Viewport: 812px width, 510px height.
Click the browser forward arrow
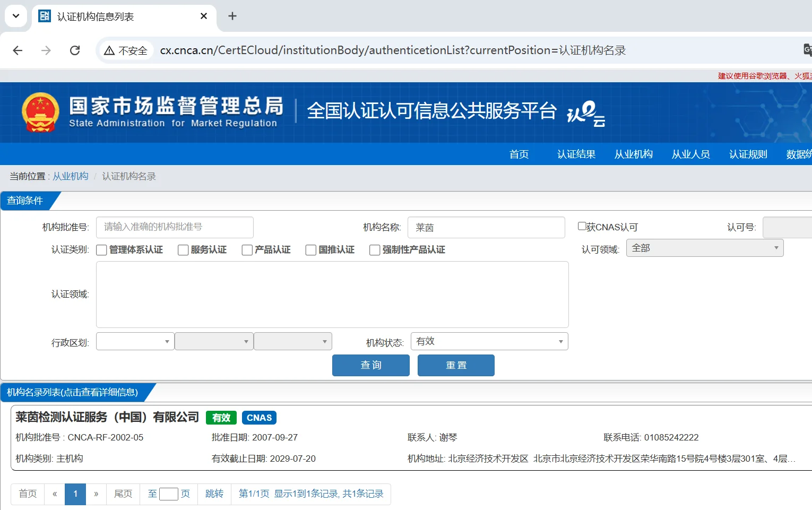pyautogui.click(x=46, y=50)
